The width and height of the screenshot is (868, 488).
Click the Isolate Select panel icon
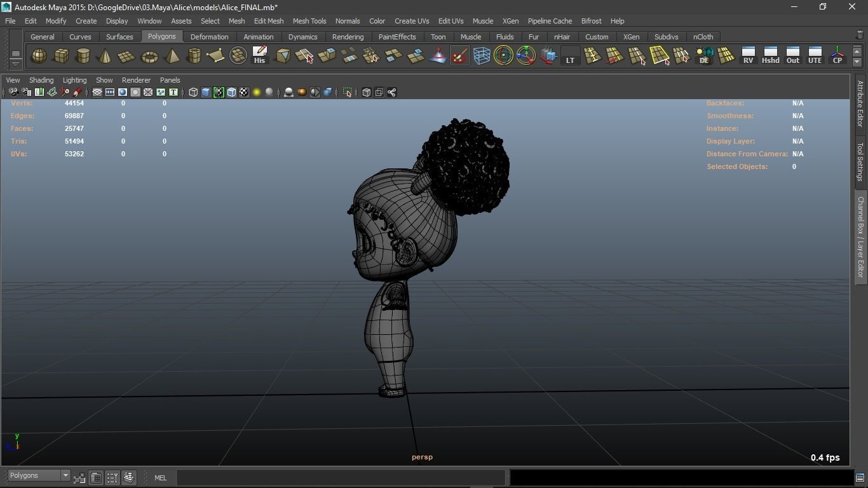click(x=347, y=92)
